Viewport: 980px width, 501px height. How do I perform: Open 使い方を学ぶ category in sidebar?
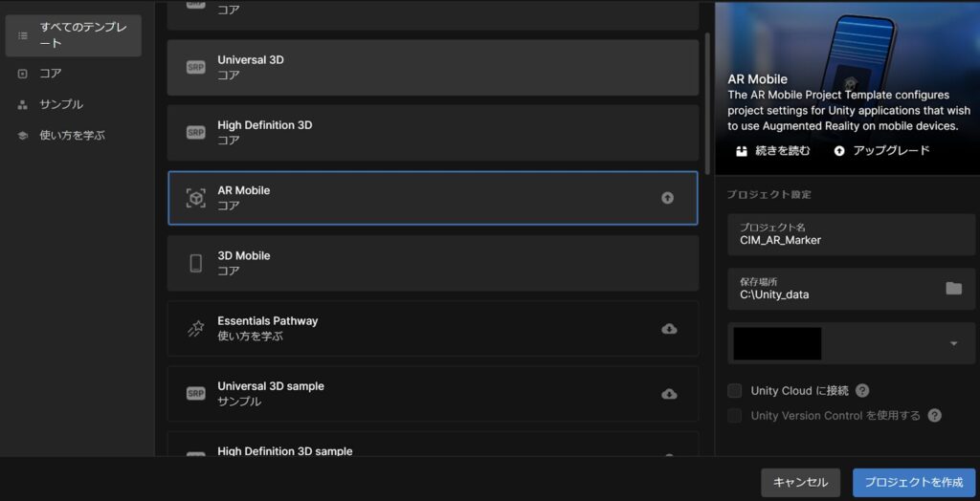click(x=72, y=136)
